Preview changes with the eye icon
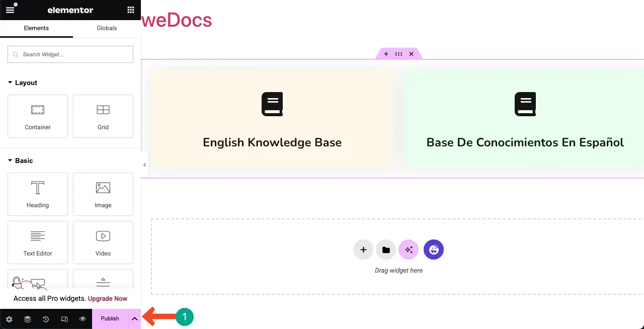This screenshot has width=644, height=329. click(x=83, y=319)
